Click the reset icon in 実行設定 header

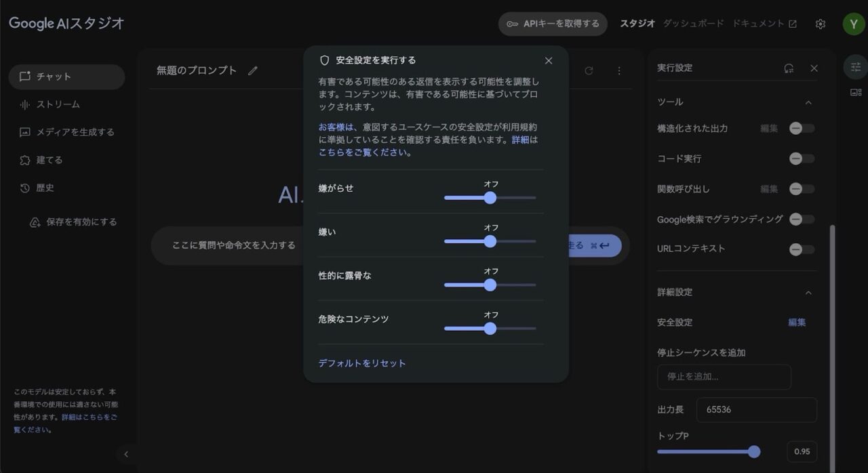(x=789, y=68)
